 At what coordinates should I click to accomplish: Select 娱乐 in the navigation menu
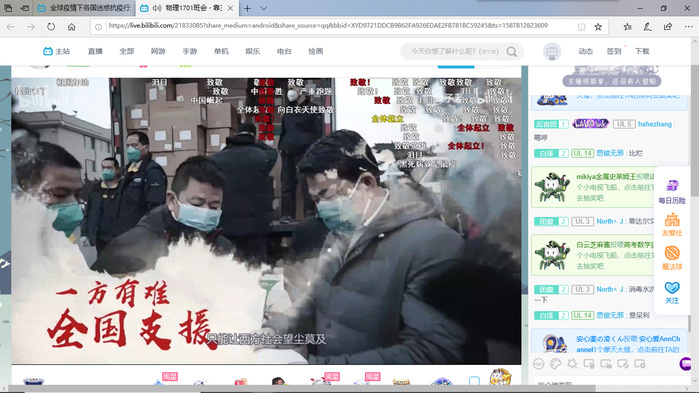pos(252,51)
